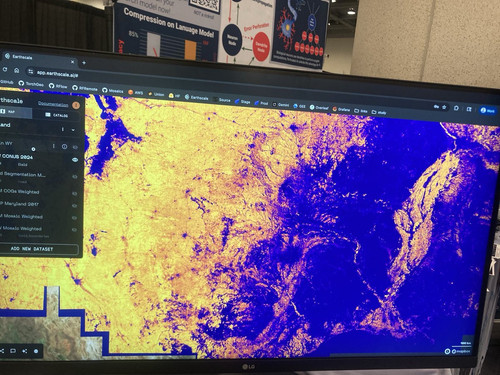Open the browser side panel icon
The height and width of the screenshot is (375, 500).
tap(469, 109)
